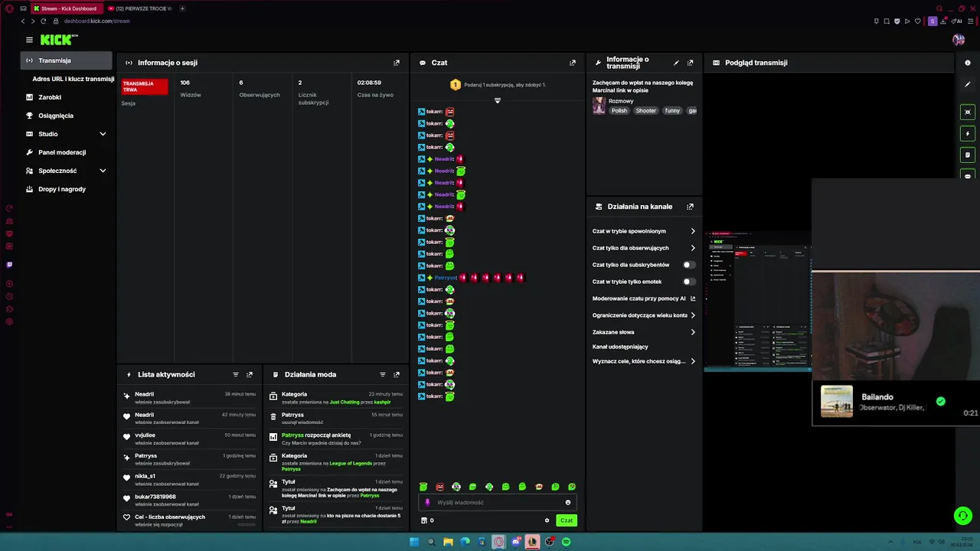Viewport: 980px width, 551px height.
Task: Click the purple chat identity badge icon
Action: pyautogui.click(x=427, y=503)
